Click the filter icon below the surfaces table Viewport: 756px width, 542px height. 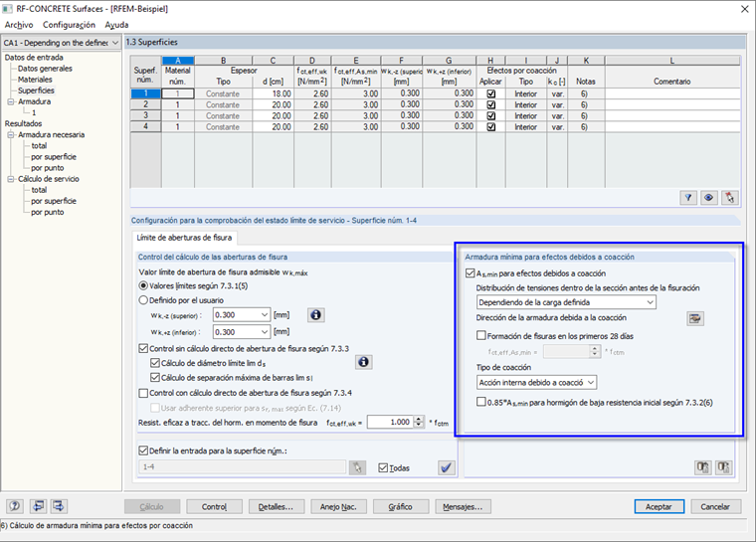688,197
